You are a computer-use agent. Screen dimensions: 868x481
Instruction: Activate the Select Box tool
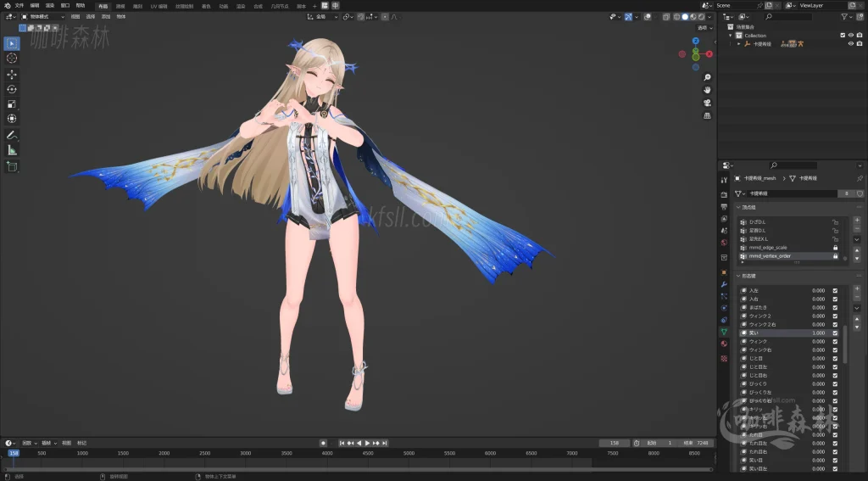click(x=12, y=43)
